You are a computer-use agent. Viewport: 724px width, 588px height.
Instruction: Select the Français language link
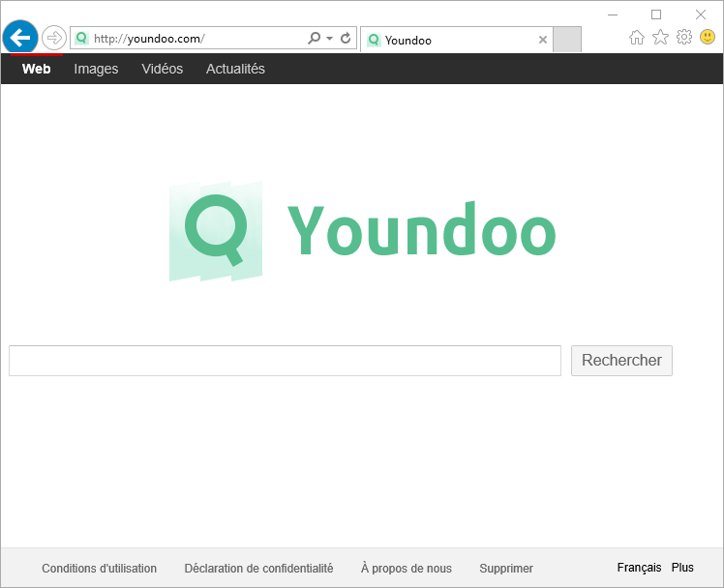(x=639, y=568)
